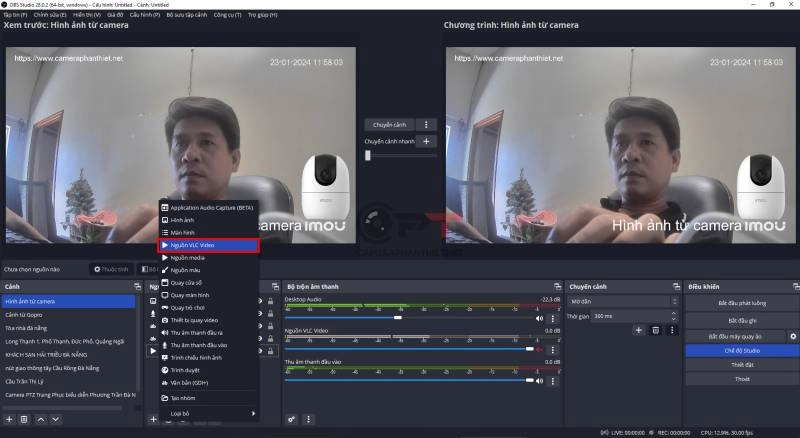Image resolution: width=800 pixels, height=438 pixels.
Task: Adjust Nguồn VLC Video volume slider
Action: tap(530, 349)
